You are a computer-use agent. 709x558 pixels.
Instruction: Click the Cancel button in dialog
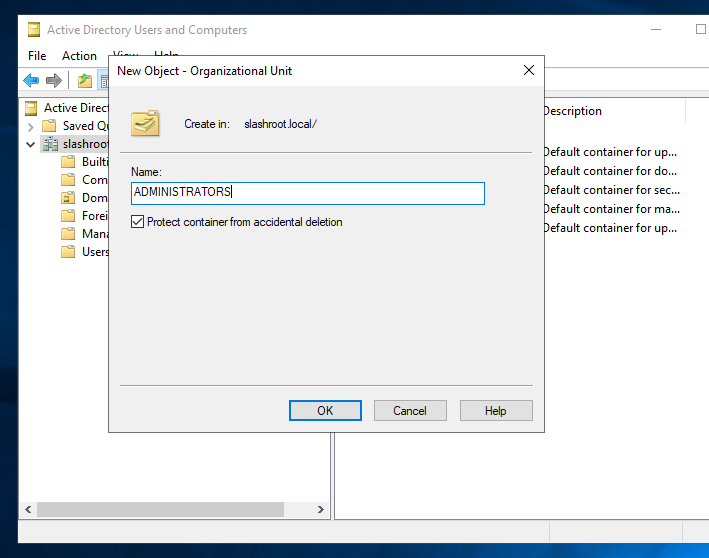[410, 411]
